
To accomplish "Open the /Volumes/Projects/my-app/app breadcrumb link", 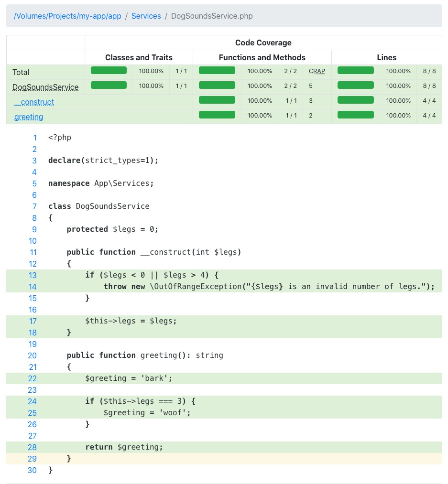I will pyautogui.click(x=67, y=16).
